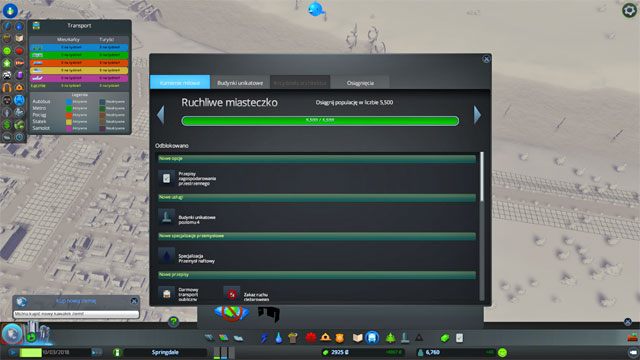This screenshot has width=640, height=360.
Task: Open the police badge build menu
Action: [x=340, y=338]
